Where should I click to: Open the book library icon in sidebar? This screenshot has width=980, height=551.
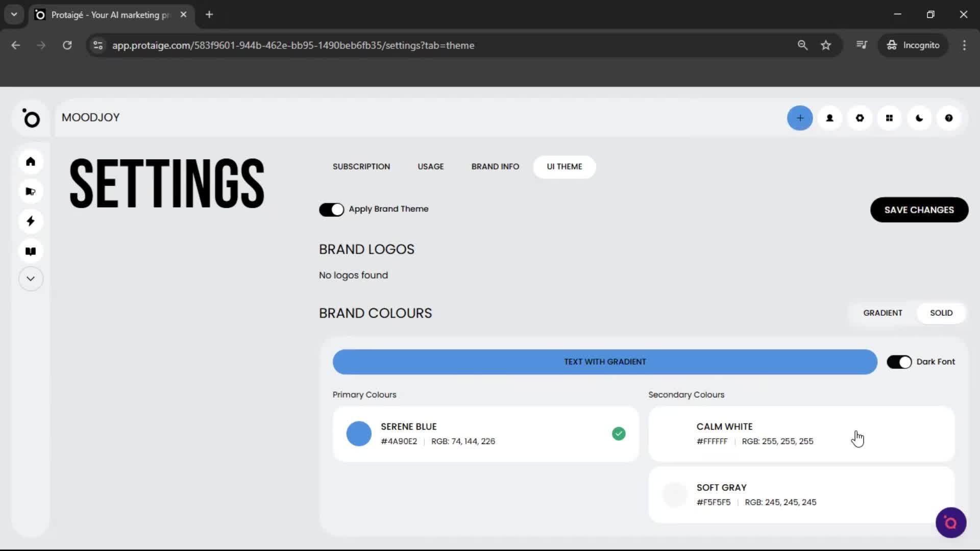point(31,251)
